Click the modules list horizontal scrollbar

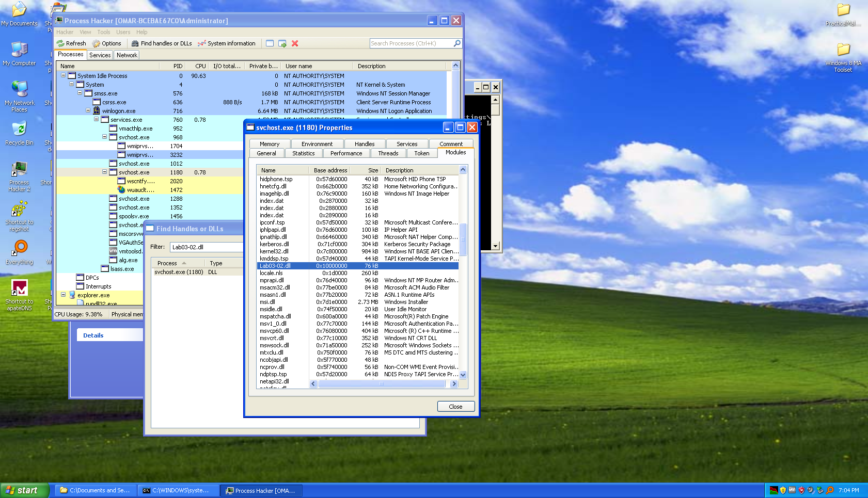(x=382, y=384)
